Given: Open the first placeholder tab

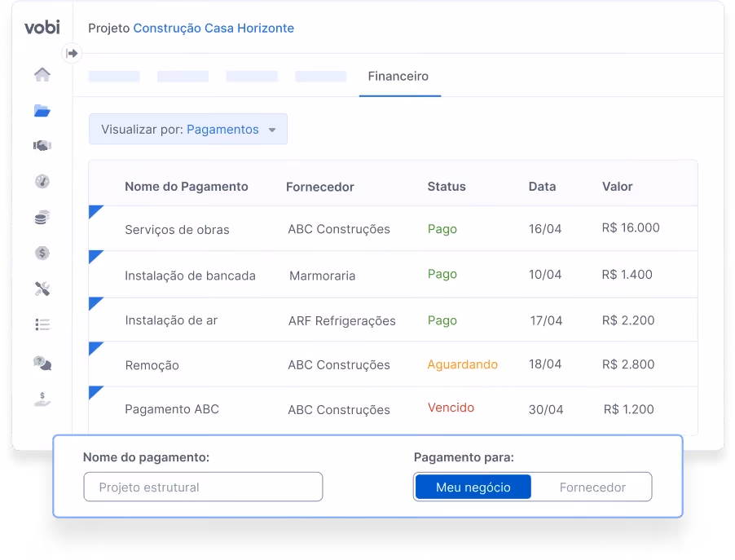Looking at the screenshot, I should click(x=114, y=77).
